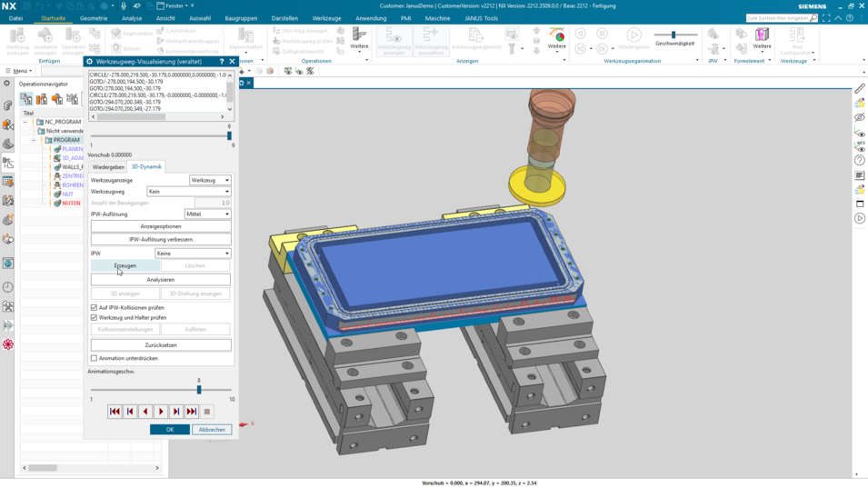Click search field Zum Suchen hier eingeben
The width and height of the screenshot is (868, 488).
[777, 18]
